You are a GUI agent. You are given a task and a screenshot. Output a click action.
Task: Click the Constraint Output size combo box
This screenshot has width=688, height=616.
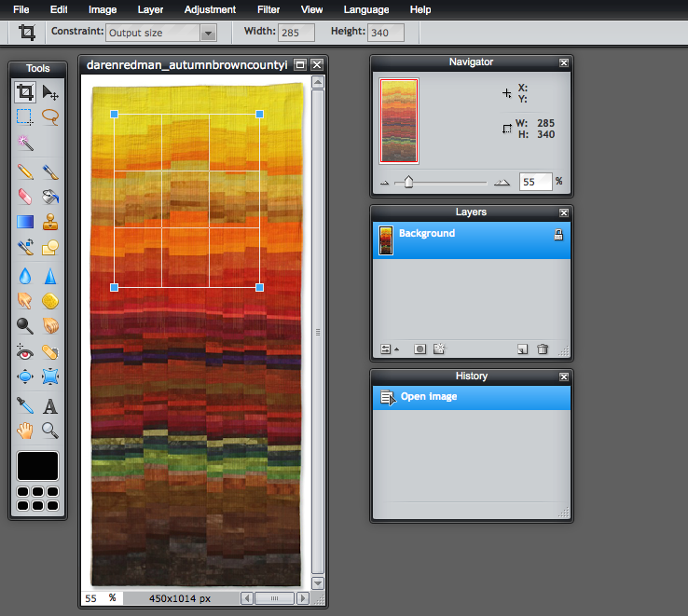tap(161, 33)
